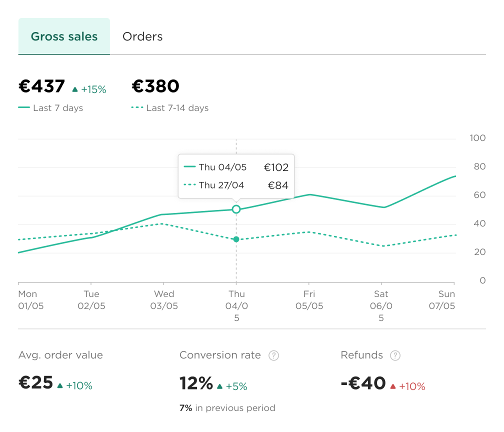
Task: Click the Last 7-14 days legend entry
Action: click(x=170, y=107)
